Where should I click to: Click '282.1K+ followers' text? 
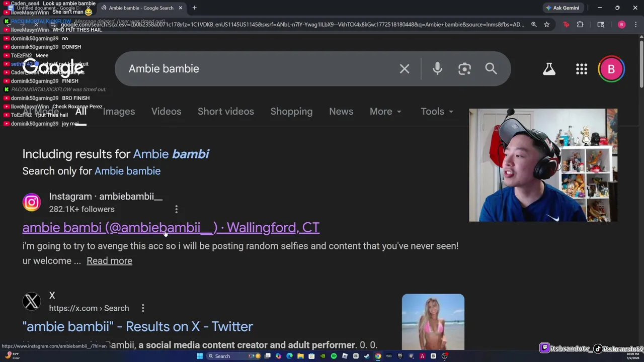82,209
